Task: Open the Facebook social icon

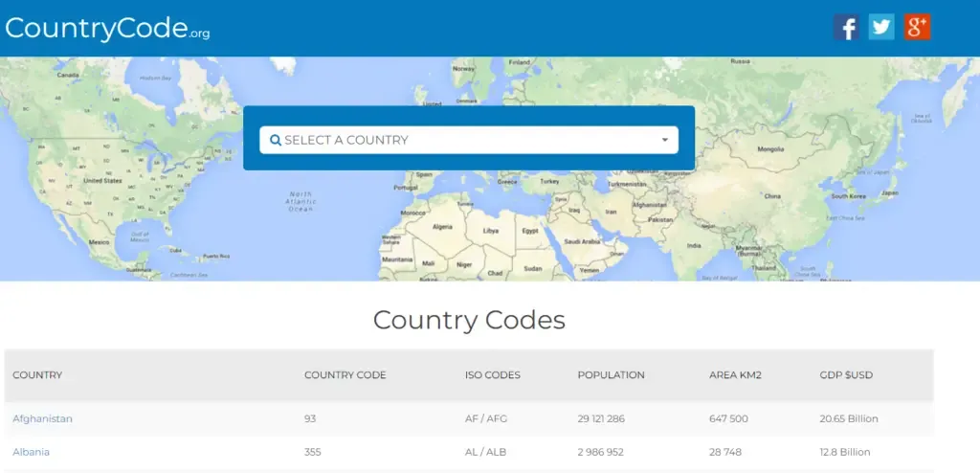Action: [846, 27]
